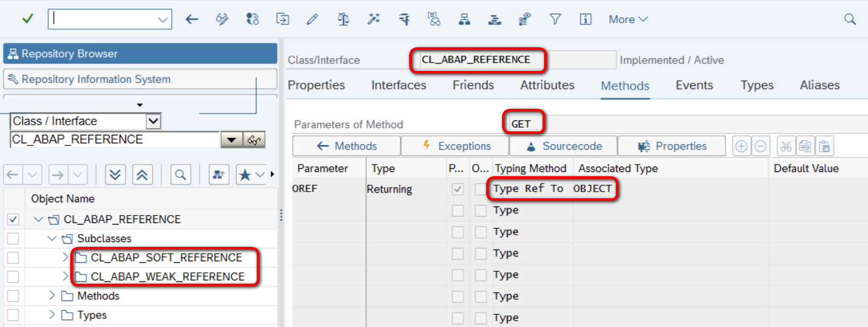This screenshot has height=327, width=868.
Task: Click the search magnifier icon at top right
Action: click(x=850, y=20)
